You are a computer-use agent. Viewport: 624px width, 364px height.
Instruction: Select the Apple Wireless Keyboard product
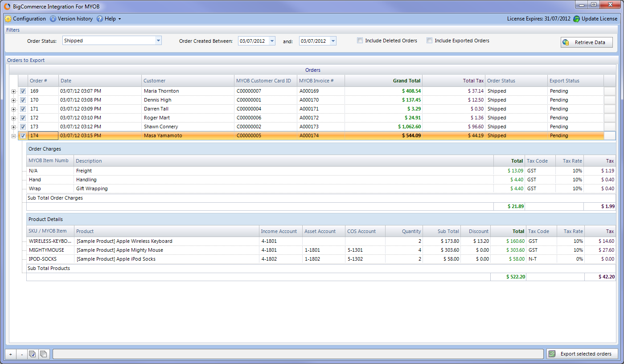(x=166, y=241)
